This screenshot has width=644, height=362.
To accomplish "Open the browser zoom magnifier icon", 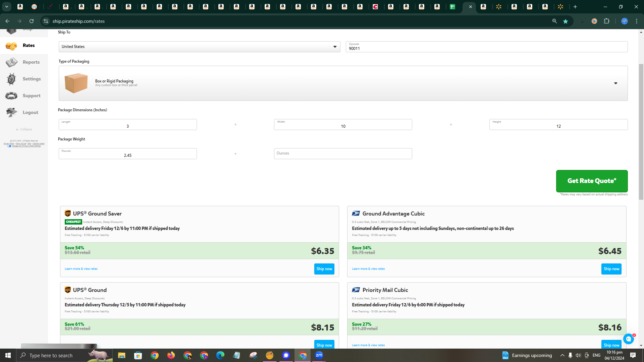I will click(x=555, y=21).
